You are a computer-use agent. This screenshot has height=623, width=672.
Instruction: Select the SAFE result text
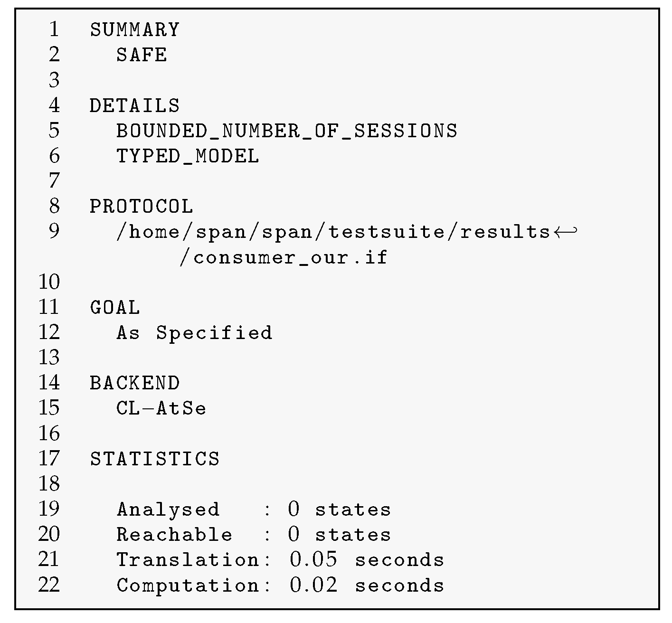pyautogui.click(x=142, y=55)
